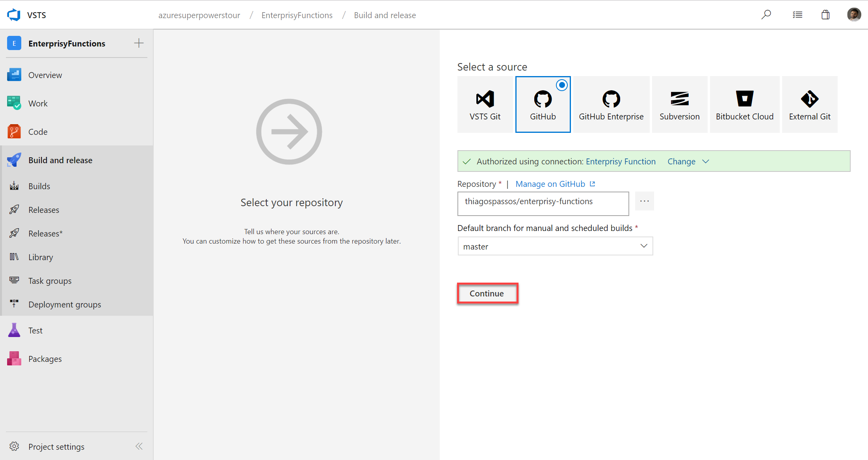Click the repository ellipsis browse button
This screenshot has width=868, height=460.
pyautogui.click(x=643, y=201)
